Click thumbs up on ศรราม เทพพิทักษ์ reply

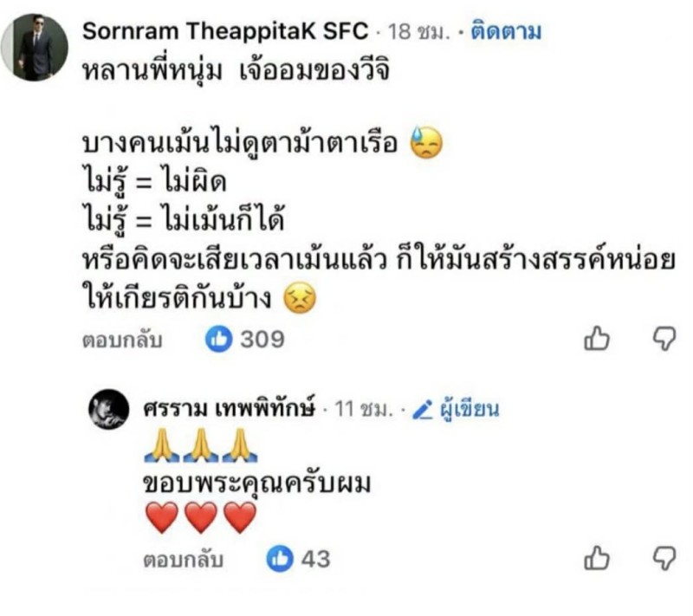tap(598, 559)
